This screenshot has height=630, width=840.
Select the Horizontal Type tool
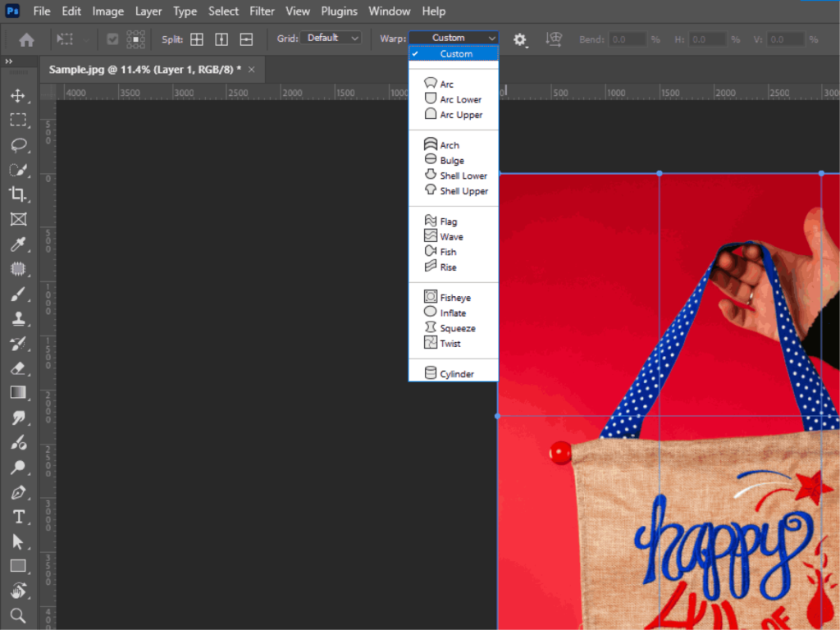coord(18,517)
